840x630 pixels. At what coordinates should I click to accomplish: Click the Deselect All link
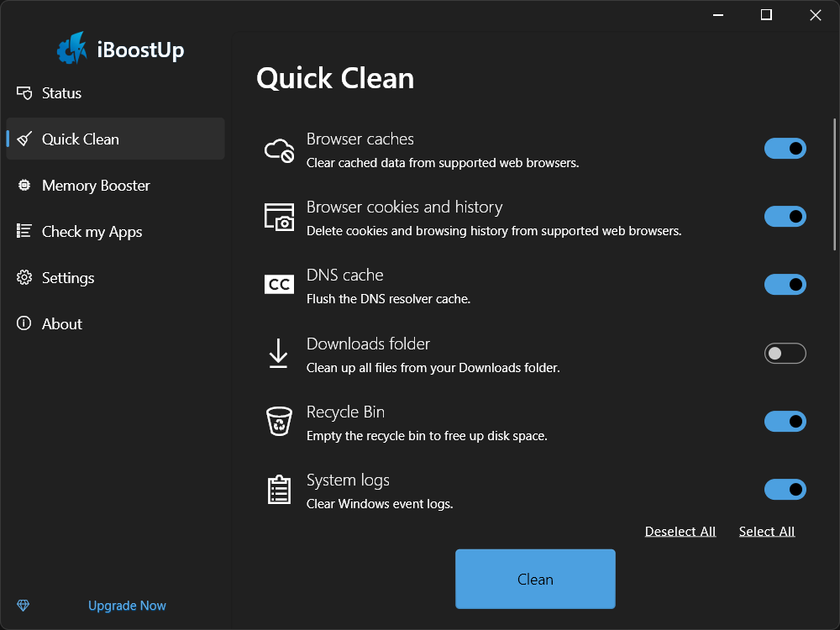tap(680, 532)
